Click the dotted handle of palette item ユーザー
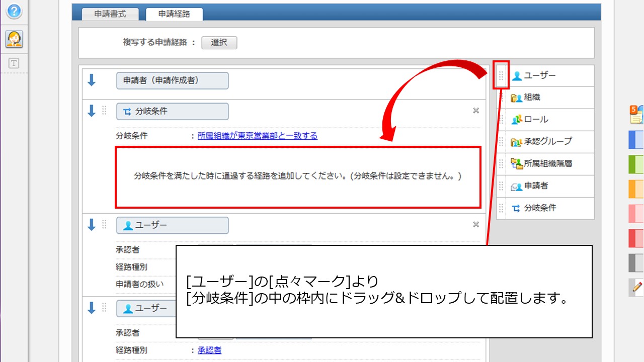This screenshot has width=644, height=362. pyautogui.click(x=501, y=76)
